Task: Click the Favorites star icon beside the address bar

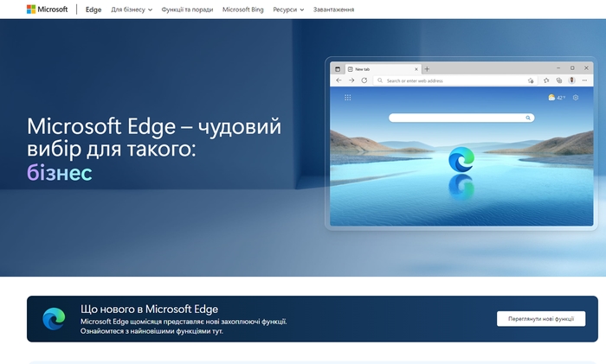Action: point(546,80)
